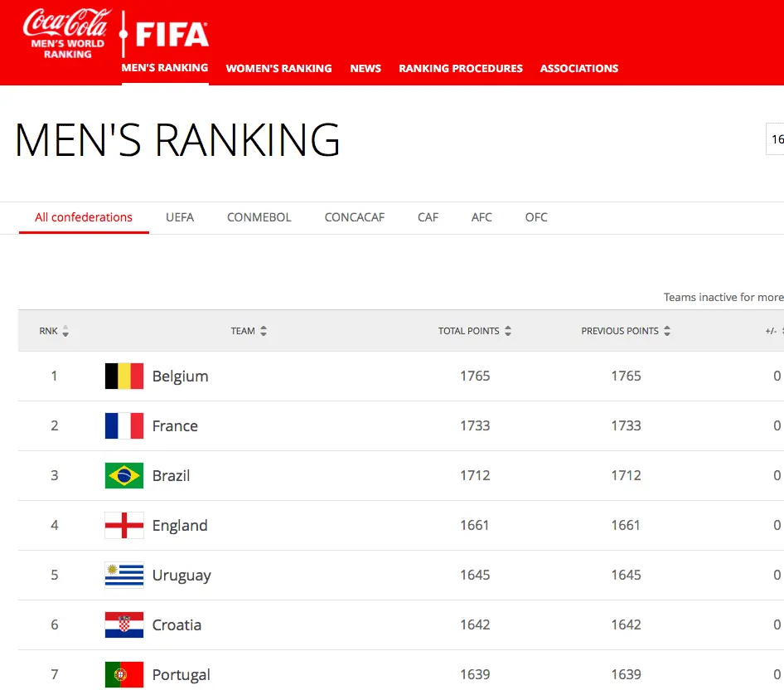The width and height of the screenshot is (784, 690).
Task: Open the Women's Ranking menu item
Action: [x=278, y=69]
